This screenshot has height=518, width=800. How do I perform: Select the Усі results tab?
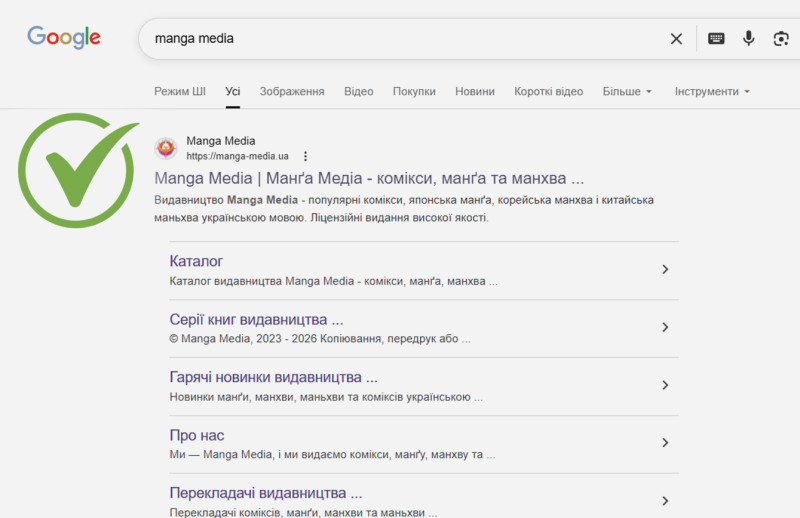pos(233,91)
